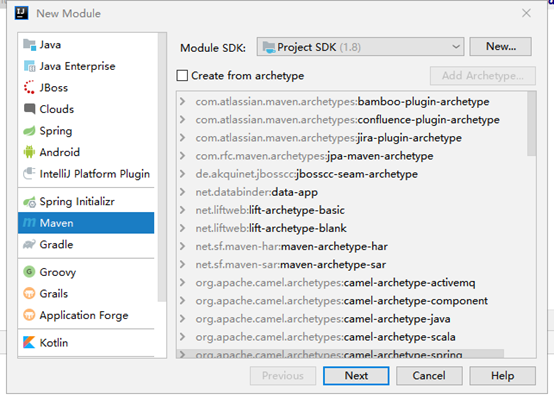Open Help for New Module
This screenshot has height=400, width=554.
(x=502, y=376)
